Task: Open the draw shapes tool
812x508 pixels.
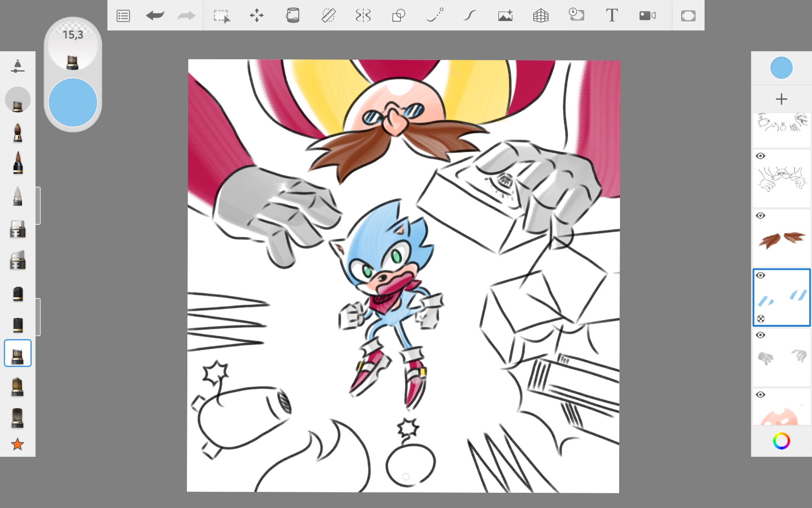Action: 398,16
